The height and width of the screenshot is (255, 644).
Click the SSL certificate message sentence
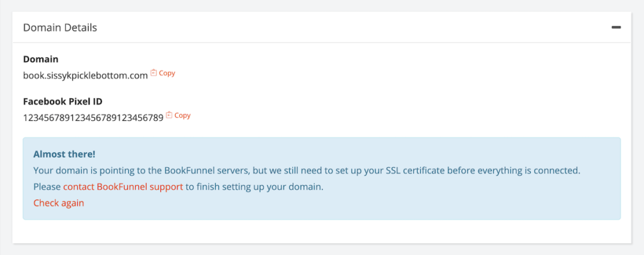(x=307, y=171)
